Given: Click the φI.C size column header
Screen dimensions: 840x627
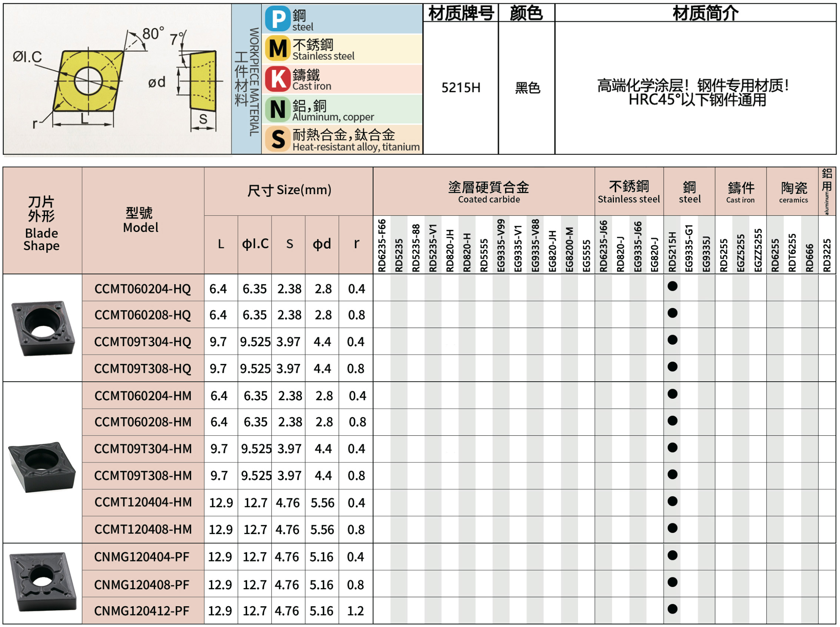Looking at the screenshot, I should 255,244.
